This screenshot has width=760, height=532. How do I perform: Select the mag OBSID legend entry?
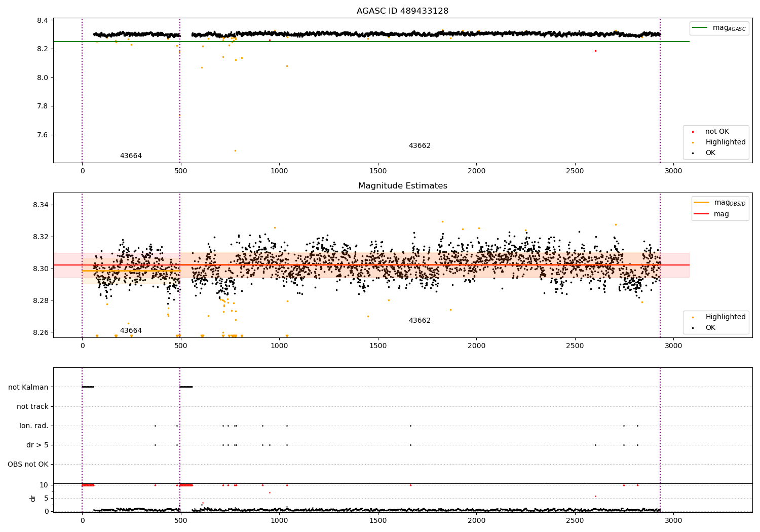pos(720,203)
